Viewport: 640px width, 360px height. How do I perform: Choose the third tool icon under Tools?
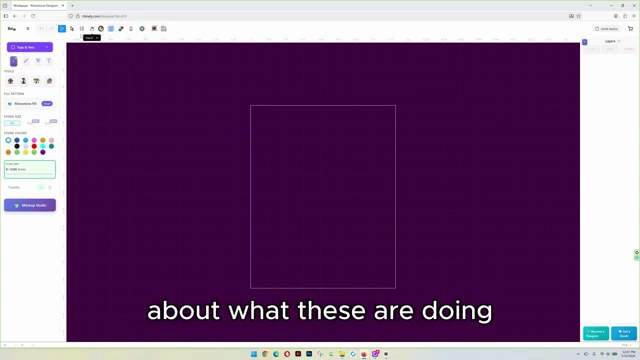[x=36, y=81]
